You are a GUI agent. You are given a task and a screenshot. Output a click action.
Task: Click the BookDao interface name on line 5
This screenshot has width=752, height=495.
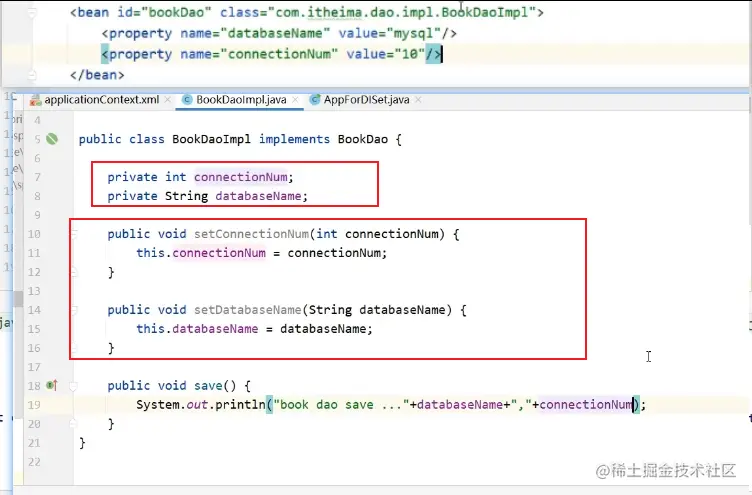(x=363, y=139)
